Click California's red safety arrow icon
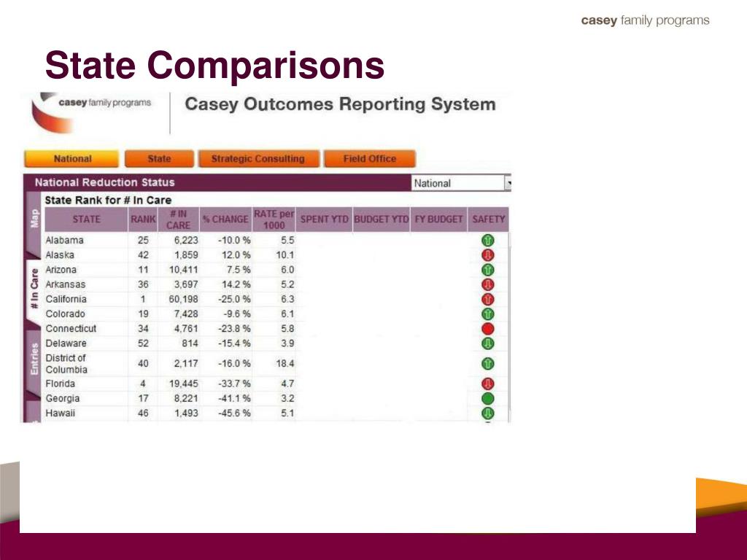Screen dimensions: 747x560 (488, 299)
